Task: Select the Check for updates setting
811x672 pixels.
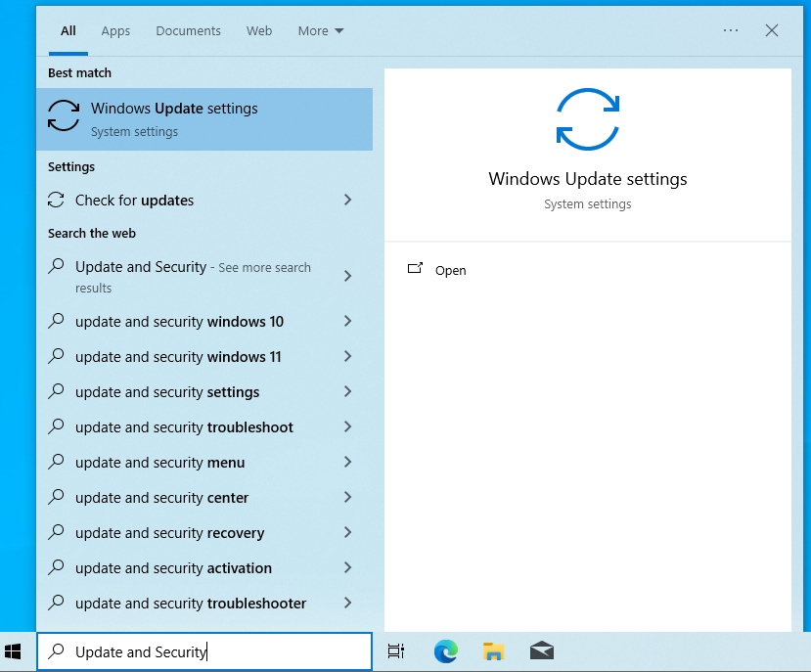Action: point(204,201)
